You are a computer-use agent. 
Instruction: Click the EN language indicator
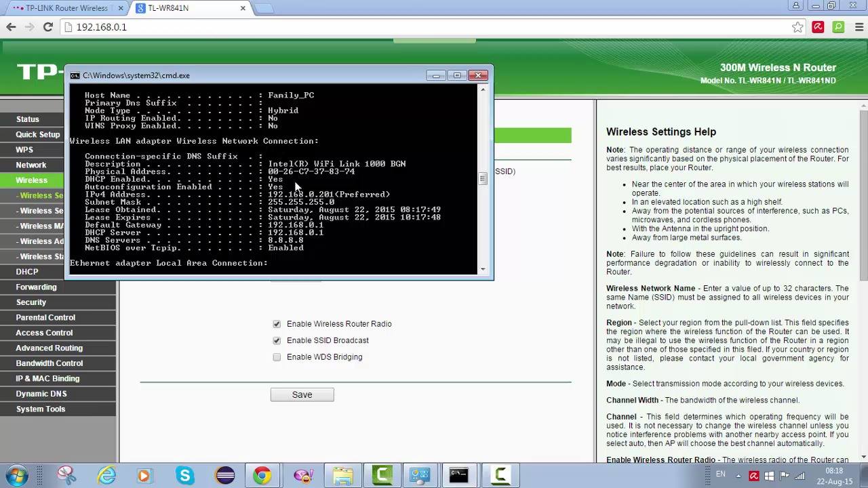[721, 474]
